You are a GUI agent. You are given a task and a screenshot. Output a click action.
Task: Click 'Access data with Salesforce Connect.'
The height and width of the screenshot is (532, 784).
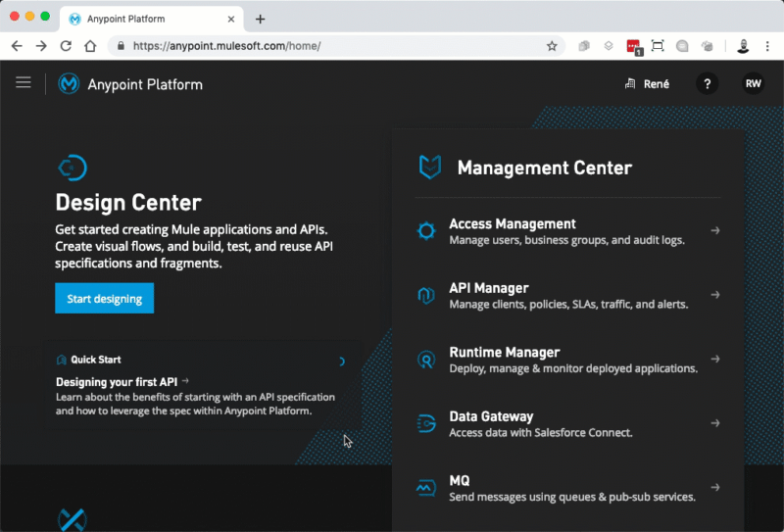(x=541, y=433)
